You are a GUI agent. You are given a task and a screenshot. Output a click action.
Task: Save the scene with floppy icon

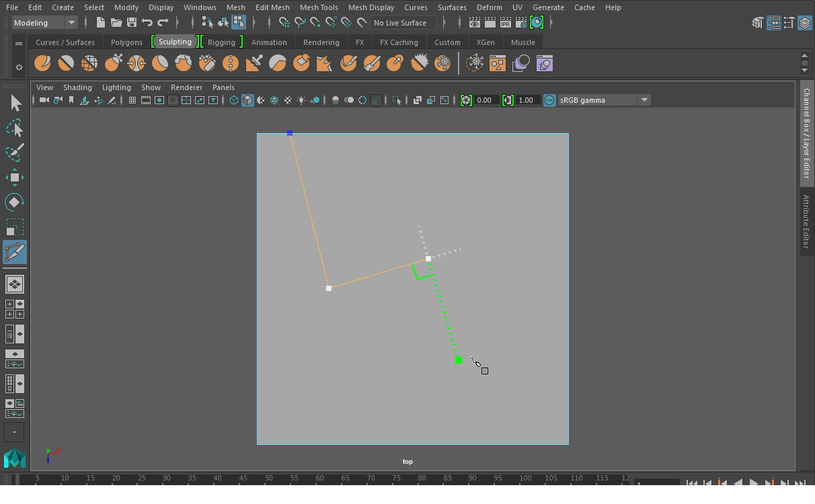click(x=131, y=23)
